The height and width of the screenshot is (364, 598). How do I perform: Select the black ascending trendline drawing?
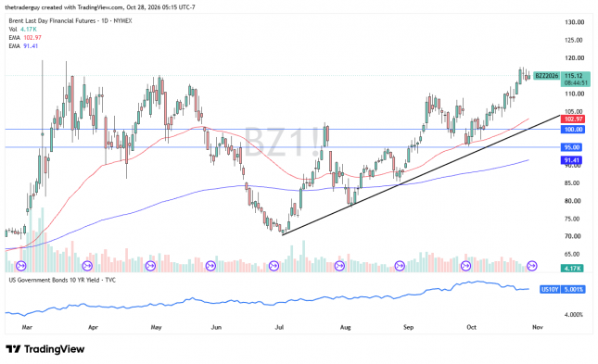tap(421, 175)
